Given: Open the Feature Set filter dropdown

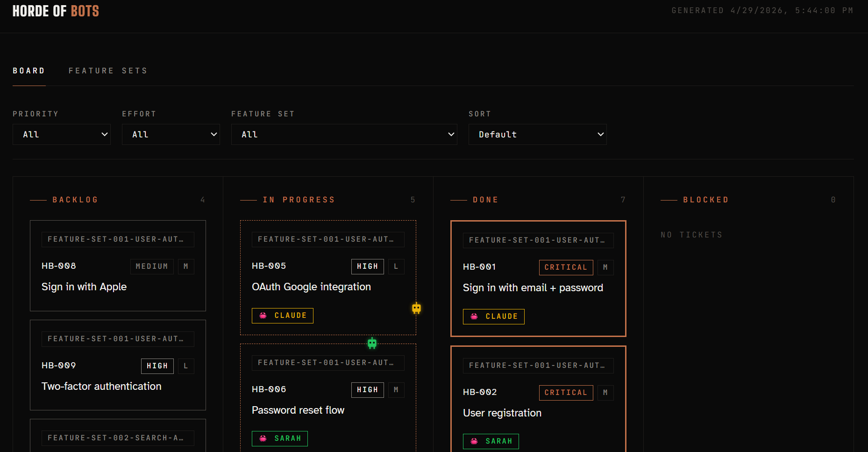Looking at the screenshot, I should pyautogui.click(x=344, y=135).
